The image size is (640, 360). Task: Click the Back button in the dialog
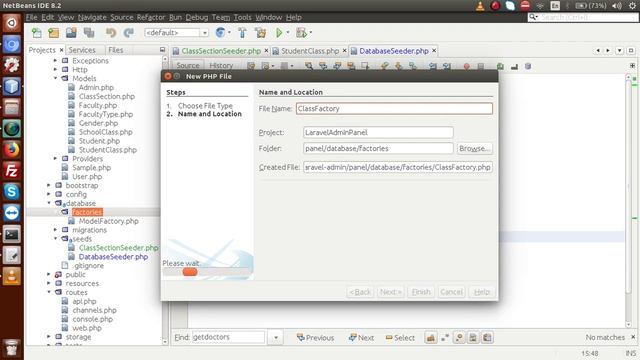pyautogui.click(x=360, y=292)
